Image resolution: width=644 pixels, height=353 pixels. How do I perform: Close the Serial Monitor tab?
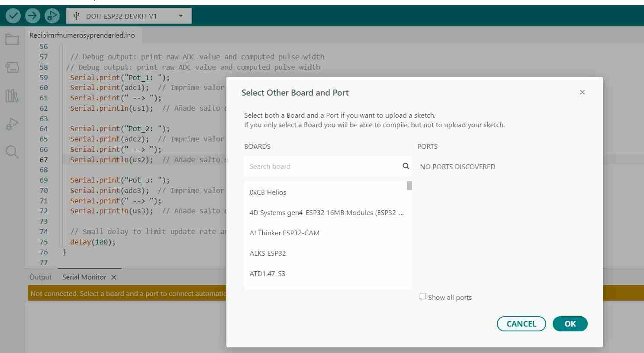click(113, 277)
